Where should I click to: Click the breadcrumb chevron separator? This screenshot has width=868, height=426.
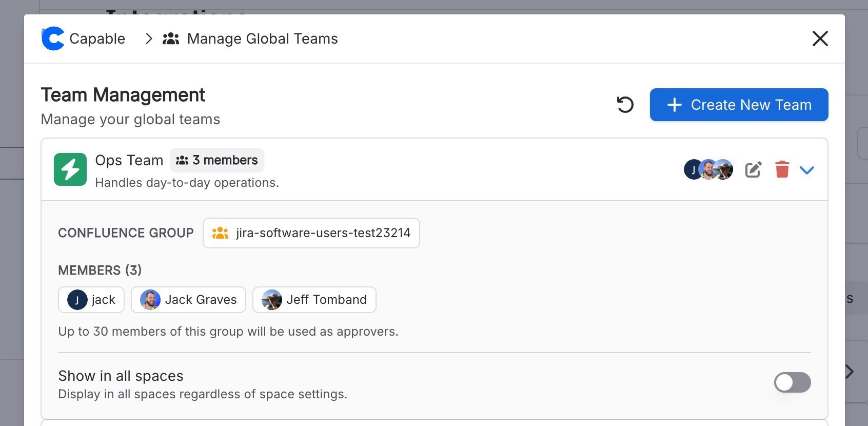149,38
